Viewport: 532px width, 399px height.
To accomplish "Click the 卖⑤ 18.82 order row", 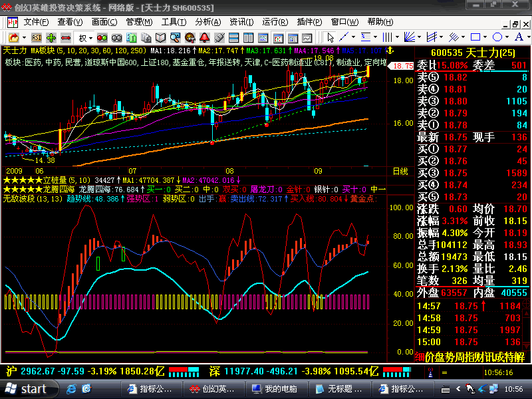I will (472, 77).
